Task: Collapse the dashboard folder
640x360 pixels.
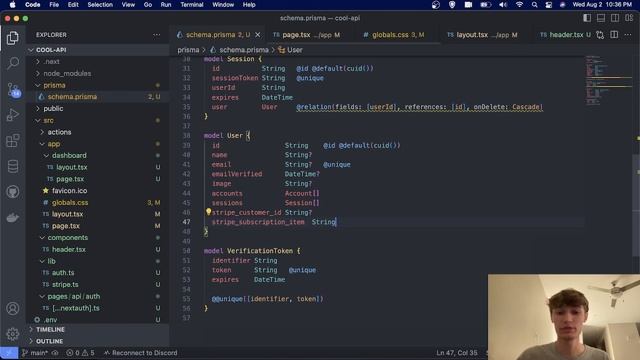Action: click(98, 156)
